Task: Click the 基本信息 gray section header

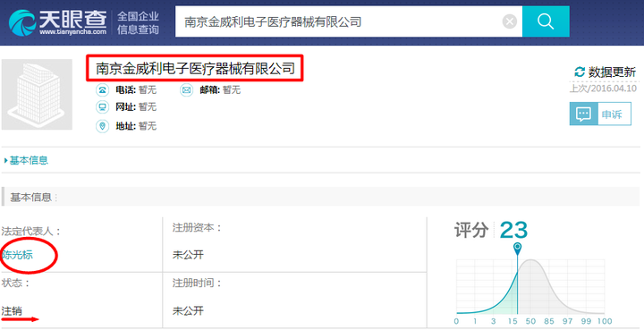Action: point(320,197)
